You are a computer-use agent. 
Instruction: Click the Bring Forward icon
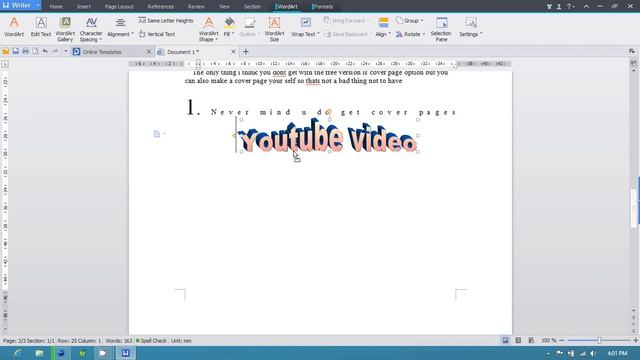[327, 20]
